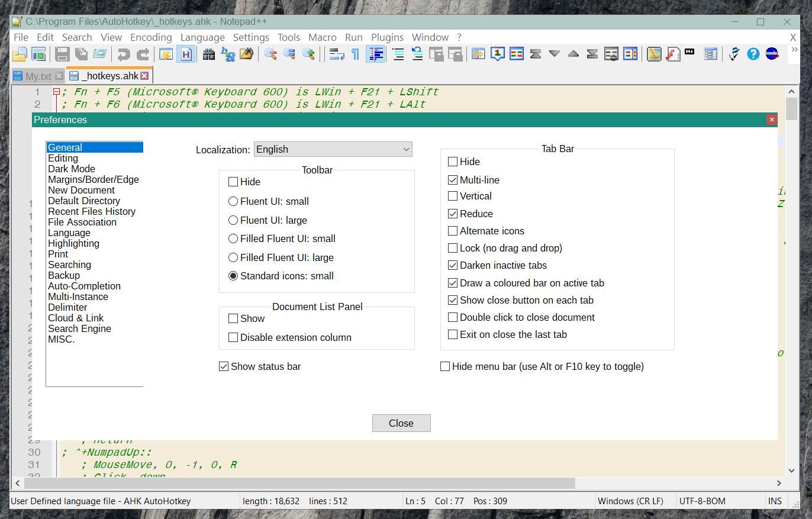Select Standard icons: small radio button
The height and width of the screenshot is (519, 812).
tap(233, 276)
